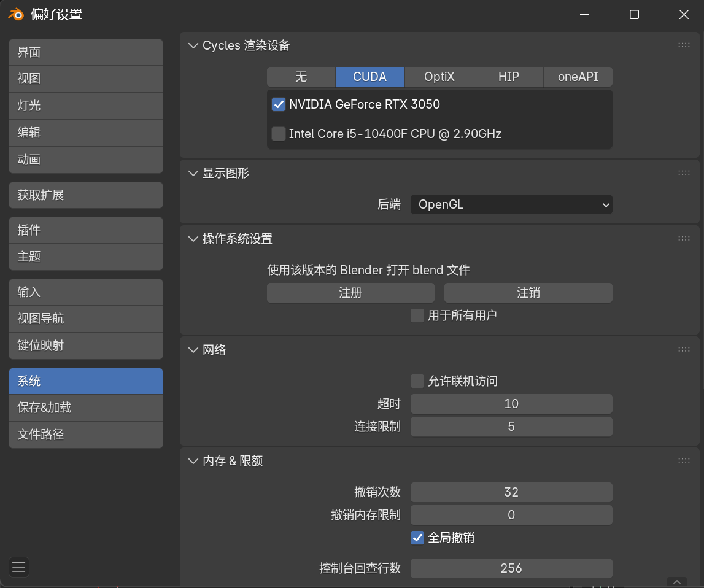704x588 pixels.
Task: Click the 超时 value field showing 10
Action: (x=511, y=404)
